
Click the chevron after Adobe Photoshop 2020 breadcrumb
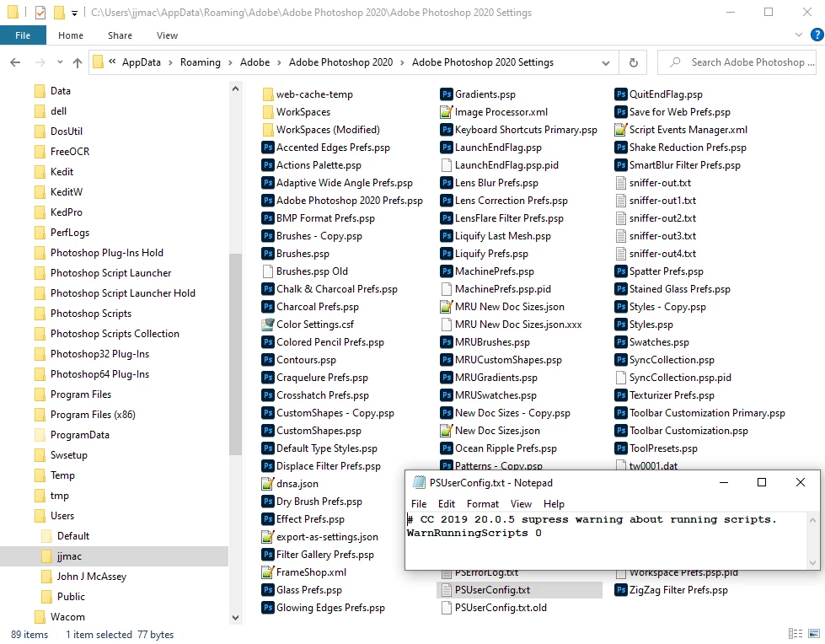point(403,62)
